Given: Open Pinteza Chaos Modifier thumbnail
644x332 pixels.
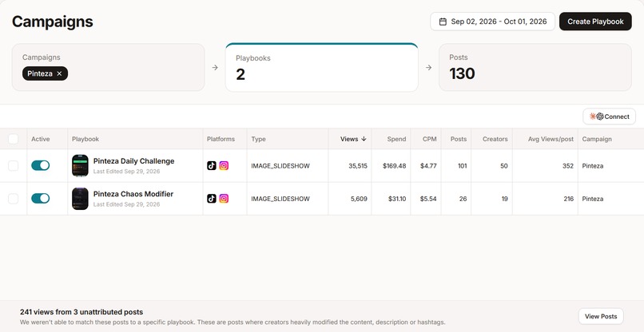Looking at the screenshot, I should click(x=80, y=199).
